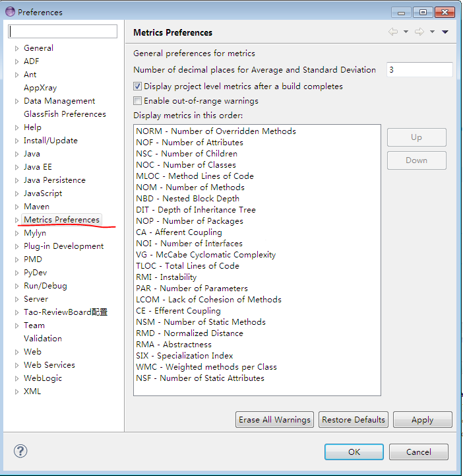Select Team preferences item
The height and width of the screenshot is (476, 463).
tap(34, 325)
